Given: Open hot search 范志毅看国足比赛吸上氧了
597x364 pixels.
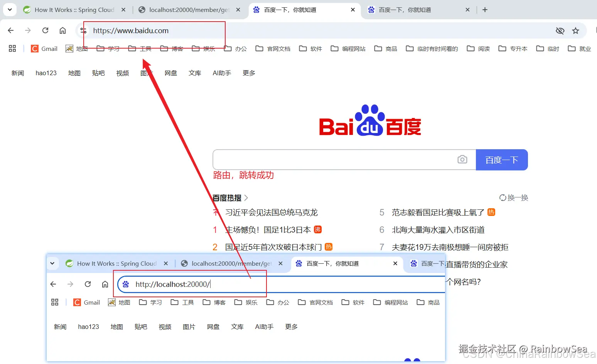Looking at the screenshot, I should [x=438, y=212].
